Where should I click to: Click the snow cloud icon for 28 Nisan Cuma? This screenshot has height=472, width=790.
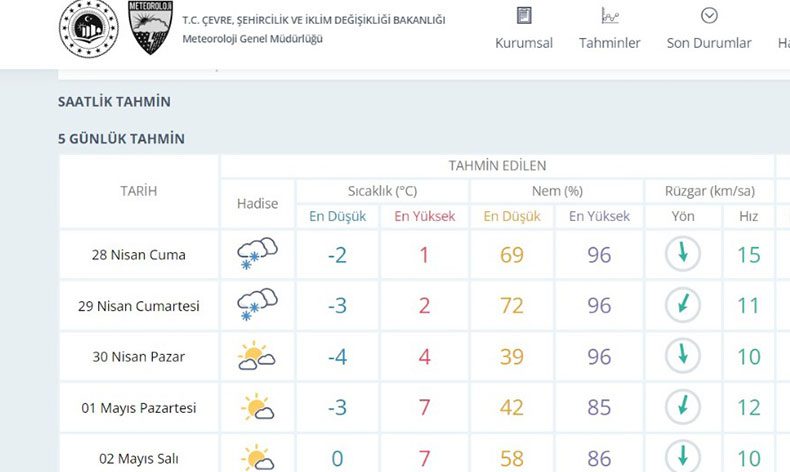pos(257,254)
